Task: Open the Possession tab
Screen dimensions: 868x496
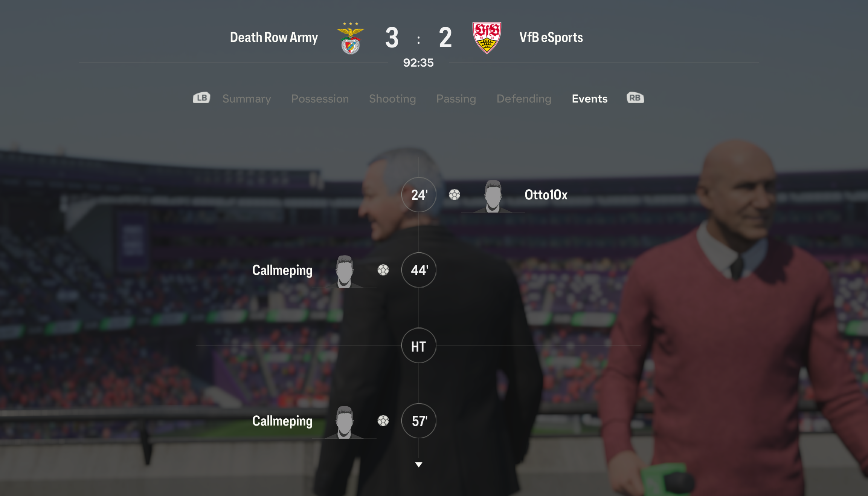Action: pyautogui.click(x=320, y=99)
